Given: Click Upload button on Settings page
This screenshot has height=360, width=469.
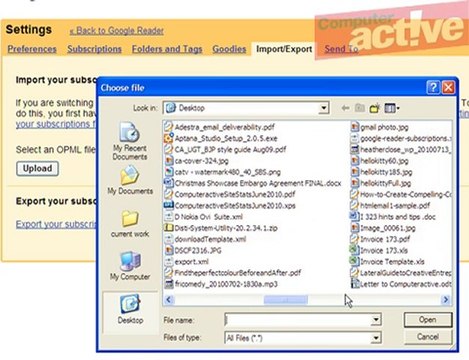Looking at the screenshot, I should (37, 168).
